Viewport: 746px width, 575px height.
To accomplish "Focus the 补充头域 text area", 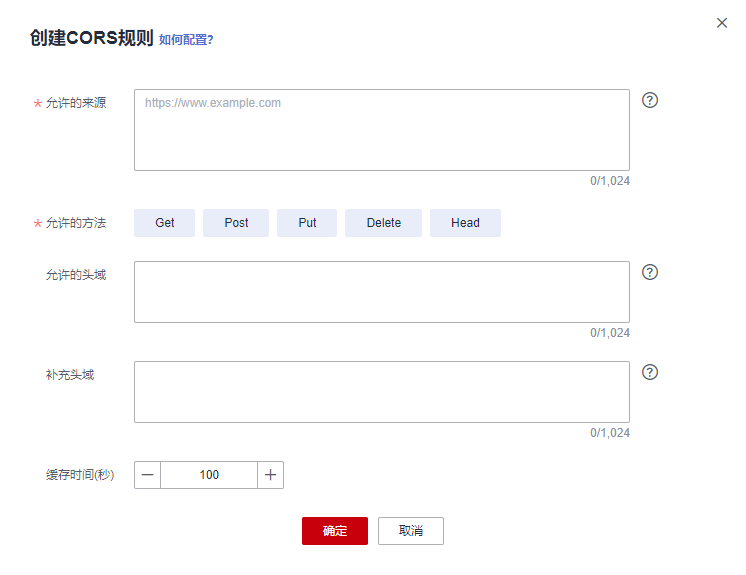I will (x=382, y=392).
